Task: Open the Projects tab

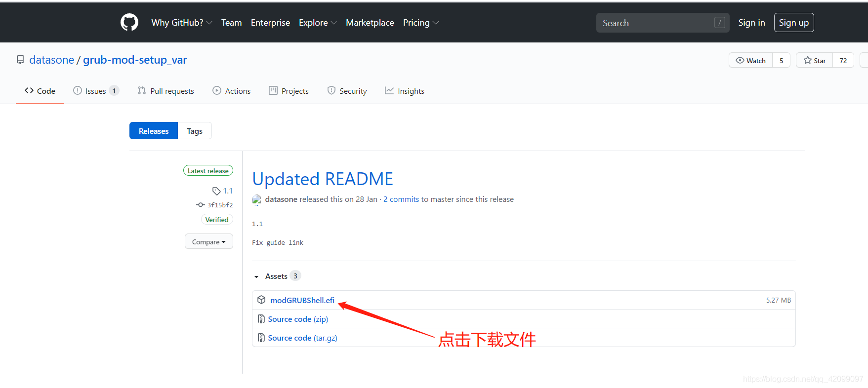Action: (x=289, y=91)
